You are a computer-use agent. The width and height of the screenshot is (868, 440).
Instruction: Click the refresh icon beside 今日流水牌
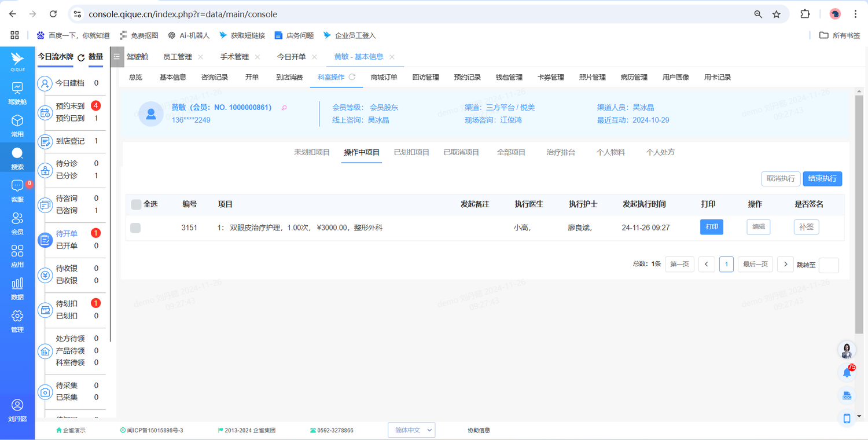click(81, 57)
